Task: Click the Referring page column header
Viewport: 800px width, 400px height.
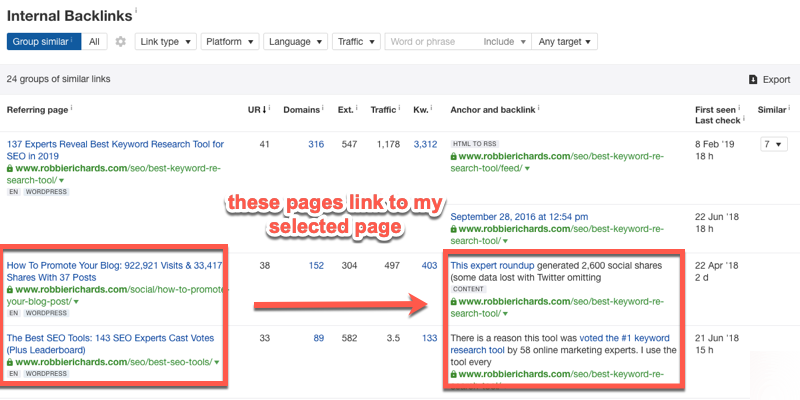Action: 37,110
